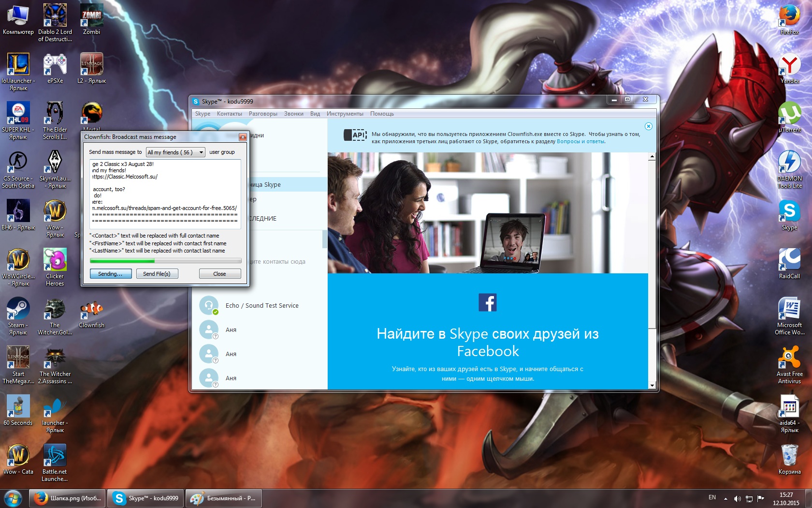Open the ePSXe emulator icon
Viewport: 812px width, 508px height.
tap(55, 68)
